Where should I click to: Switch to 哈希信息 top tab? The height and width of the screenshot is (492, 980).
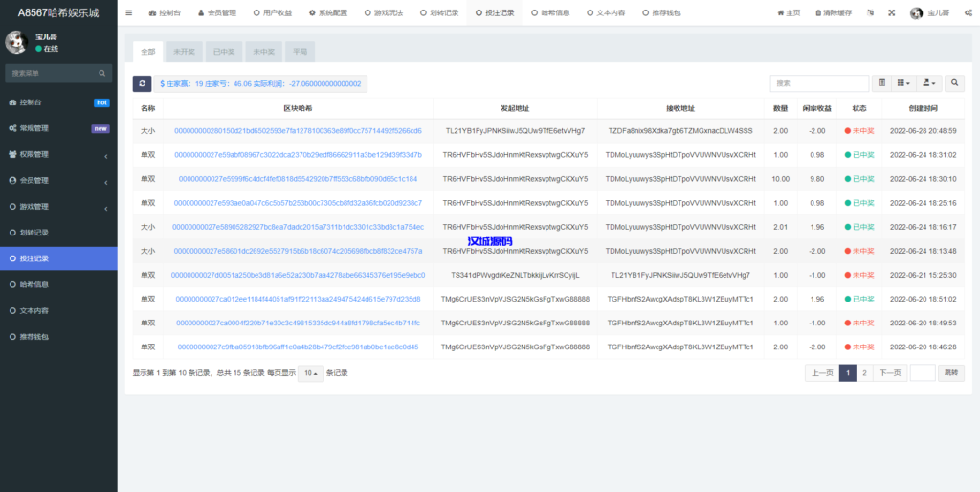tap(550, 12)
